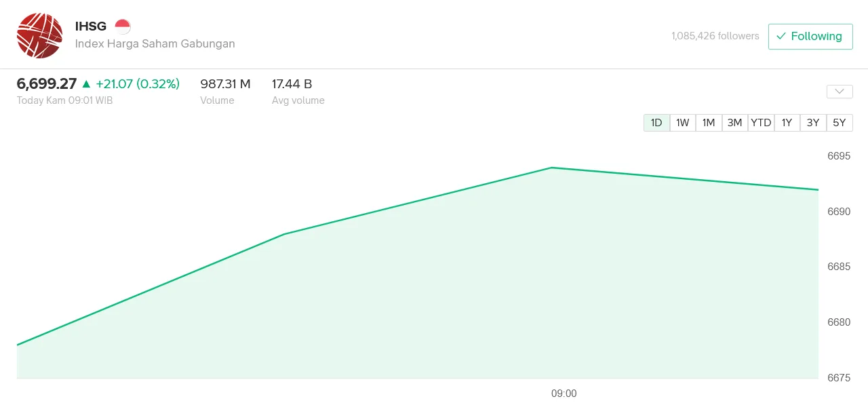The width and height of the screenshot is (868, 418).
Task: Select the 3M time range
Action: pyautogui.click(x=735, y=123)
